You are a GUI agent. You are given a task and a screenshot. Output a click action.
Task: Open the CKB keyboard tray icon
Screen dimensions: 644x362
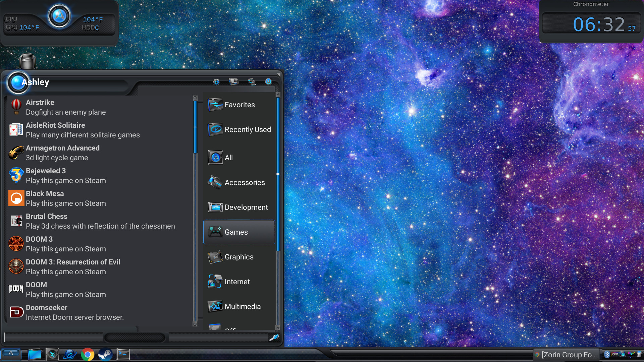[615, 354]
